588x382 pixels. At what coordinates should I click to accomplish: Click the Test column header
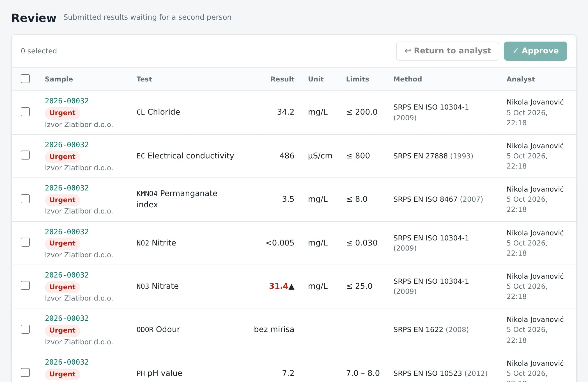pos(144,79)
